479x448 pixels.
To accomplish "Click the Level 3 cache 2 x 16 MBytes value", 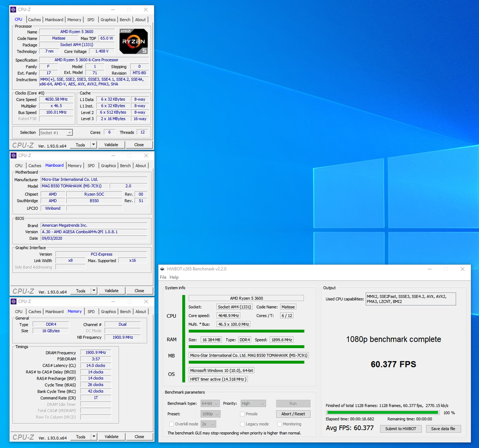I will [x=113, y=119].
